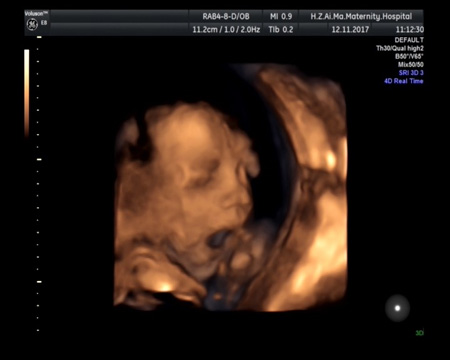Click the E8 model label
450x360 pixels.
click(44, 23)
